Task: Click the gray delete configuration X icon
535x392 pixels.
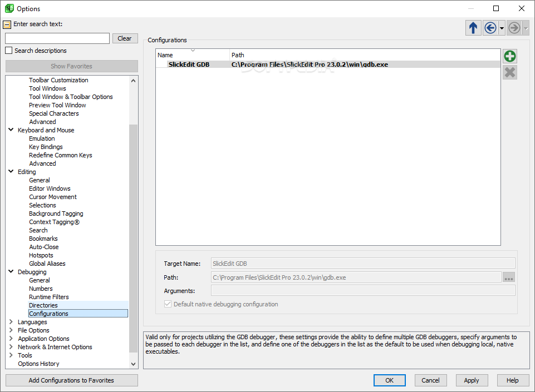Action: click(510, 72)
